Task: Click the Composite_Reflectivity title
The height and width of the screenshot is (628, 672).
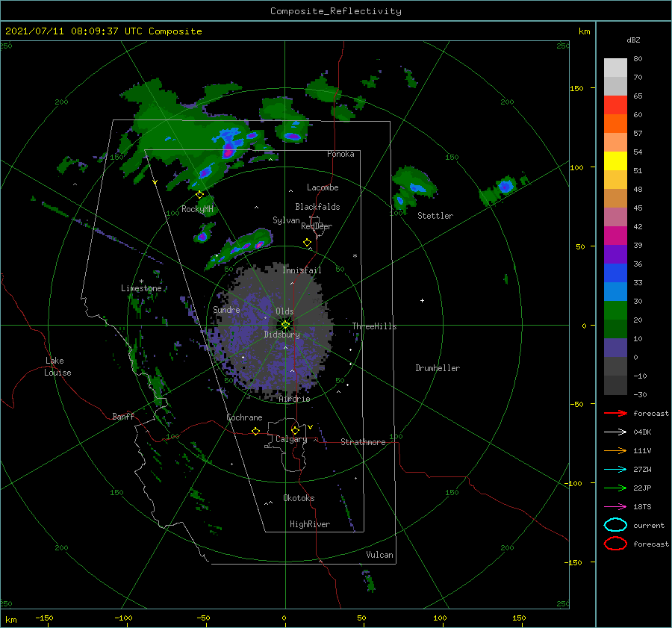Action: click(x=336, y=11)
